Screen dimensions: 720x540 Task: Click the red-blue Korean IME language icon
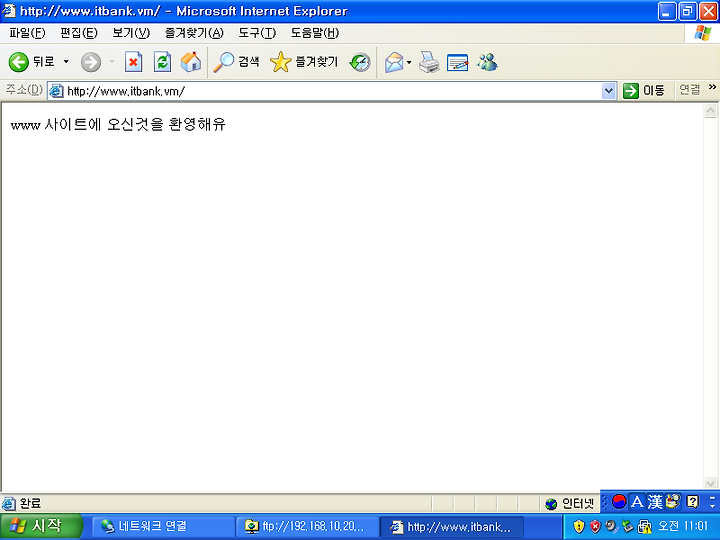coord(619,501)
